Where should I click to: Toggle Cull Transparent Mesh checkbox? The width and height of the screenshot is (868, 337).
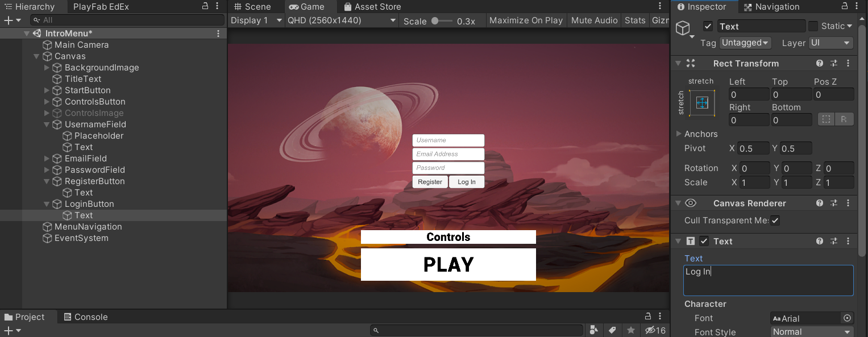[x=775, y=220]
